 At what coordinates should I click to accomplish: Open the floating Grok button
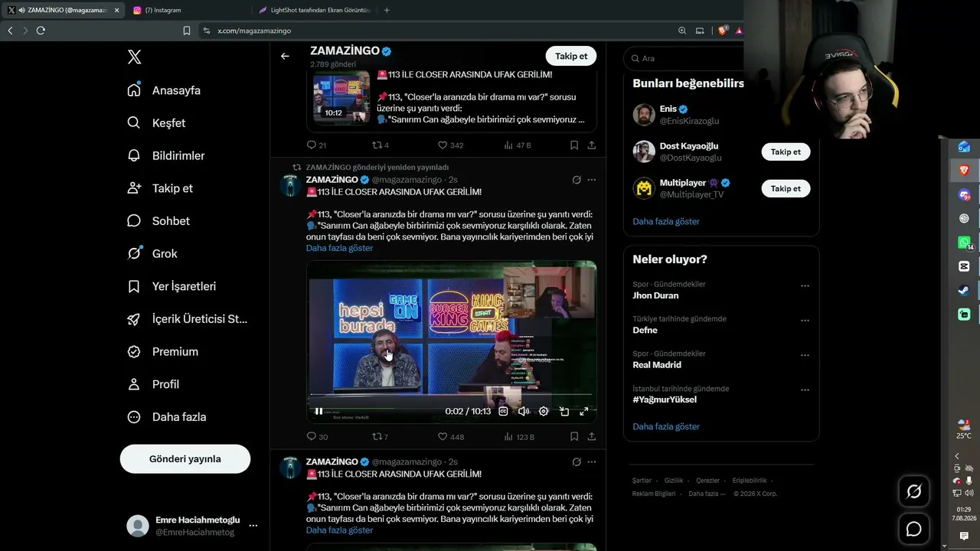pos(914,492)
